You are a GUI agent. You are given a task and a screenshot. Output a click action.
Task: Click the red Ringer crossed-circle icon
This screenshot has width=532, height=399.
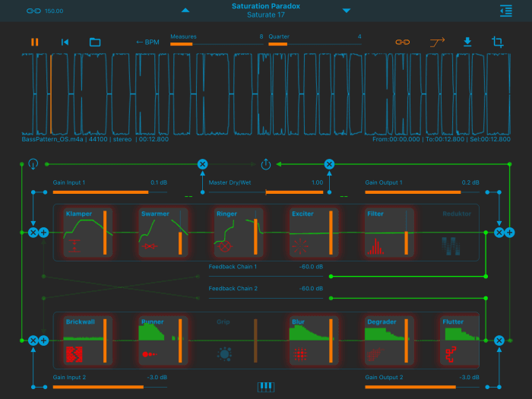click(x=225, y=246)
